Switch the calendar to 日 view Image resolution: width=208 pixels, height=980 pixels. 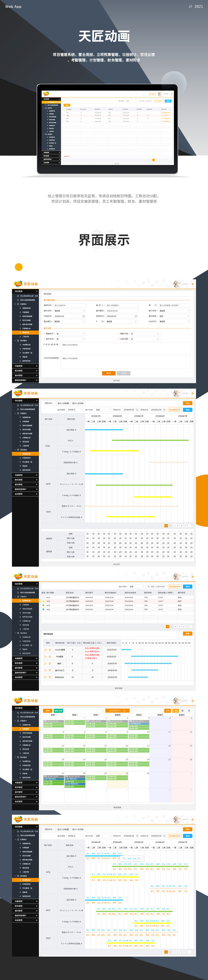pos(189,711)
